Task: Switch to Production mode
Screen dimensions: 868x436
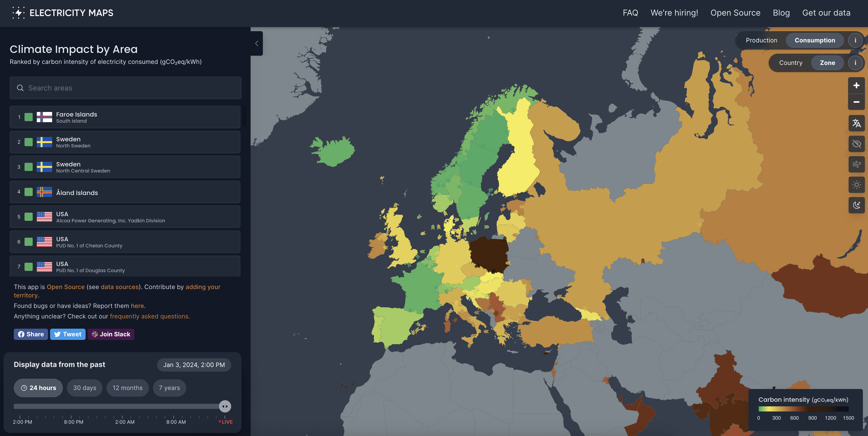Action: (x=761, y=40)
